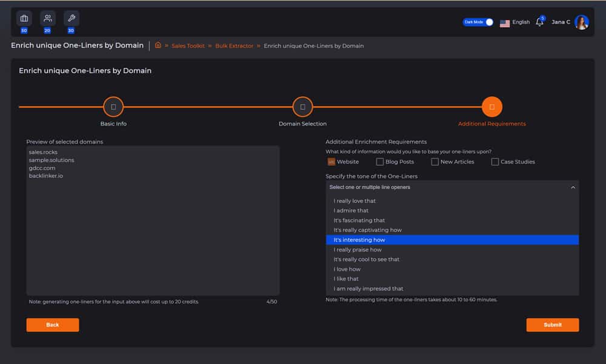
Task: Check the Case Studies checkbox
Action: pyautogui.click(x=495, y=162)
